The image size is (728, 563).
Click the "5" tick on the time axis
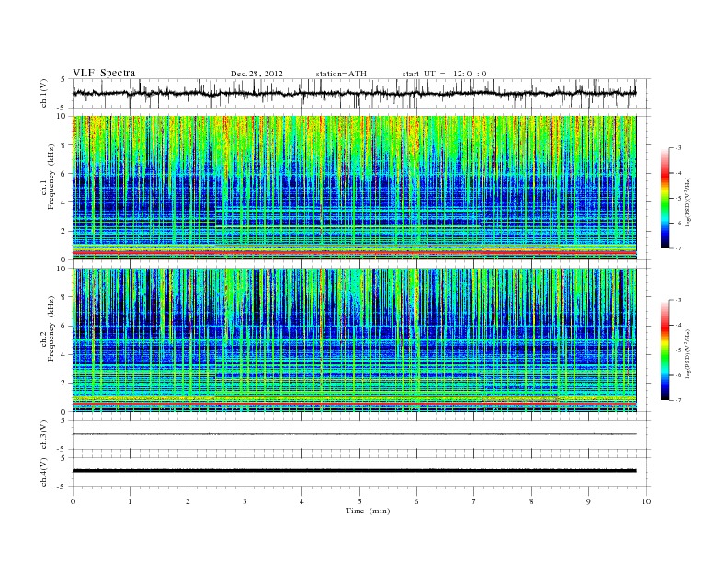[x=359, y=501]
